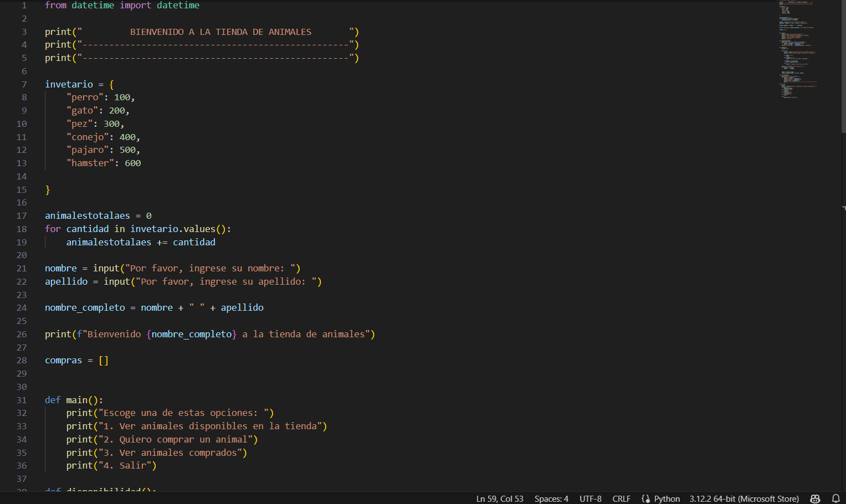The image size is (846, 504).
Task: Click the minimap code preview
Action: [798, 50]
